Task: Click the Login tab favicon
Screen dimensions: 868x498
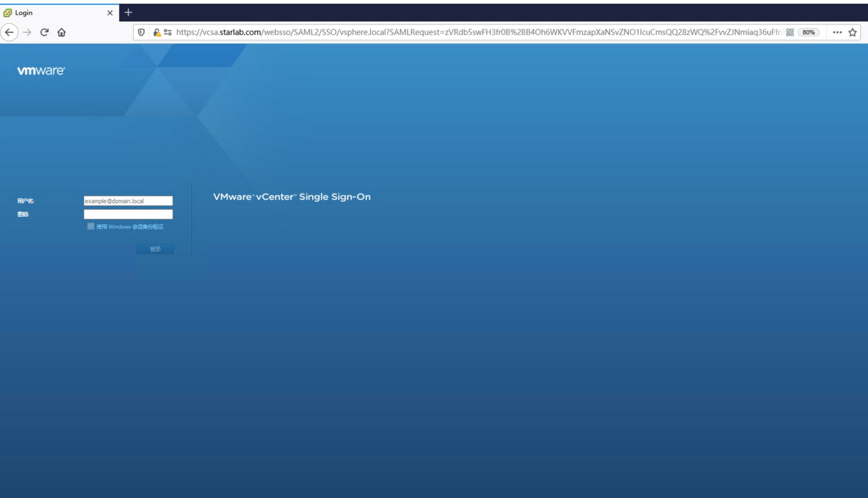Action: click(7, 13)
